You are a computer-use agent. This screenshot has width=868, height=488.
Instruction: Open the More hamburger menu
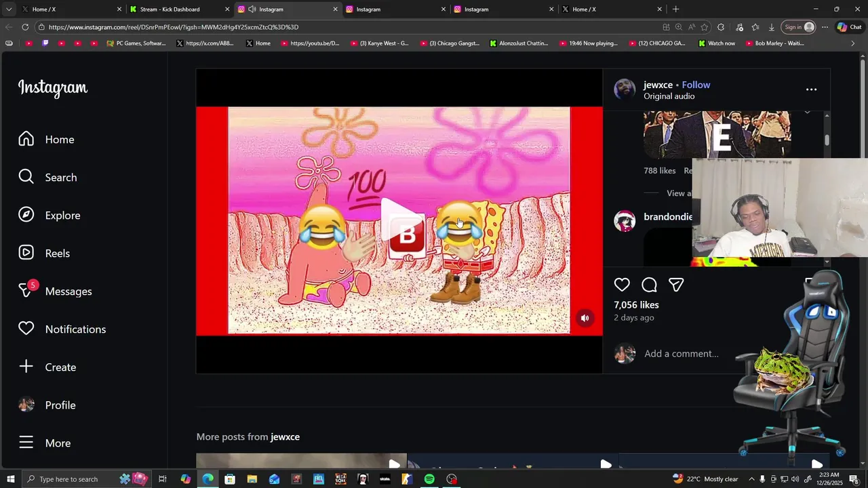(44, 443)
